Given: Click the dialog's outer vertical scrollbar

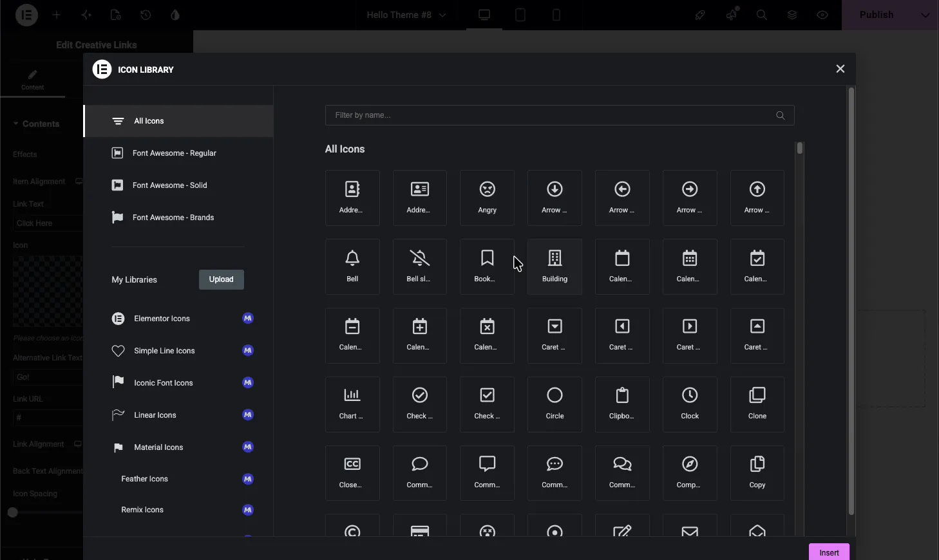Looking at the screenshot, I should tap(851, 301).
